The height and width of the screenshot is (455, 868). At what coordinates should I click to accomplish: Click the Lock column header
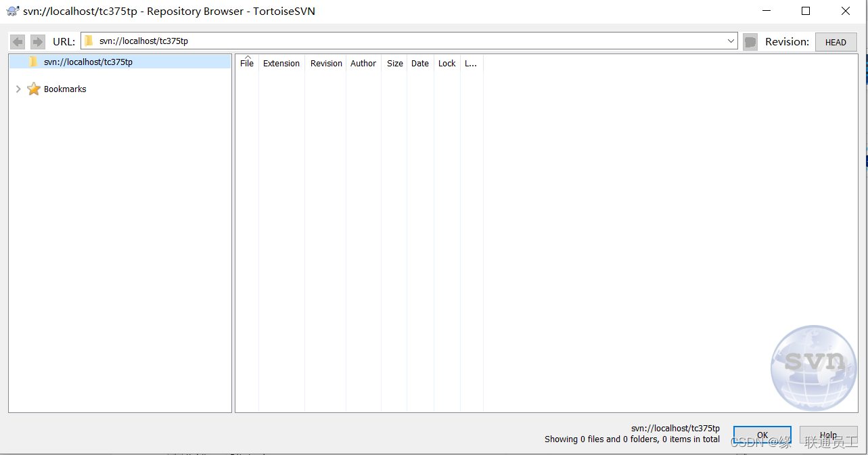point(446,63)
